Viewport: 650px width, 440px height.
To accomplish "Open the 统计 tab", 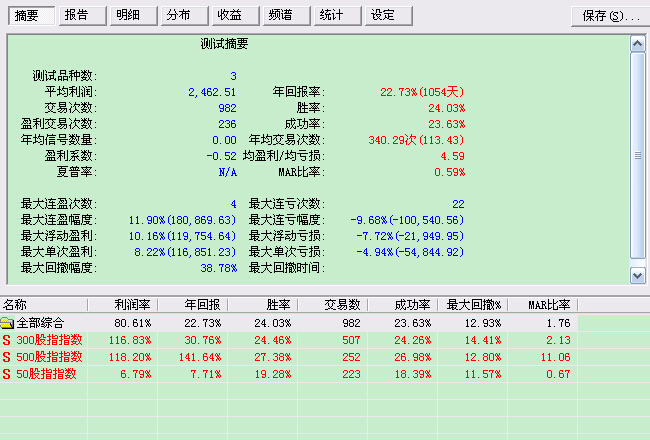I will tap(337, 16).
